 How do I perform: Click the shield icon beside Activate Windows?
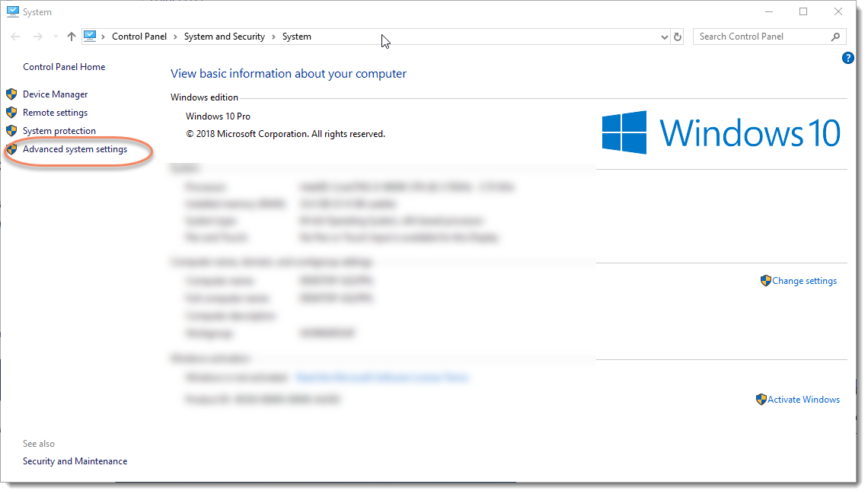761,399
